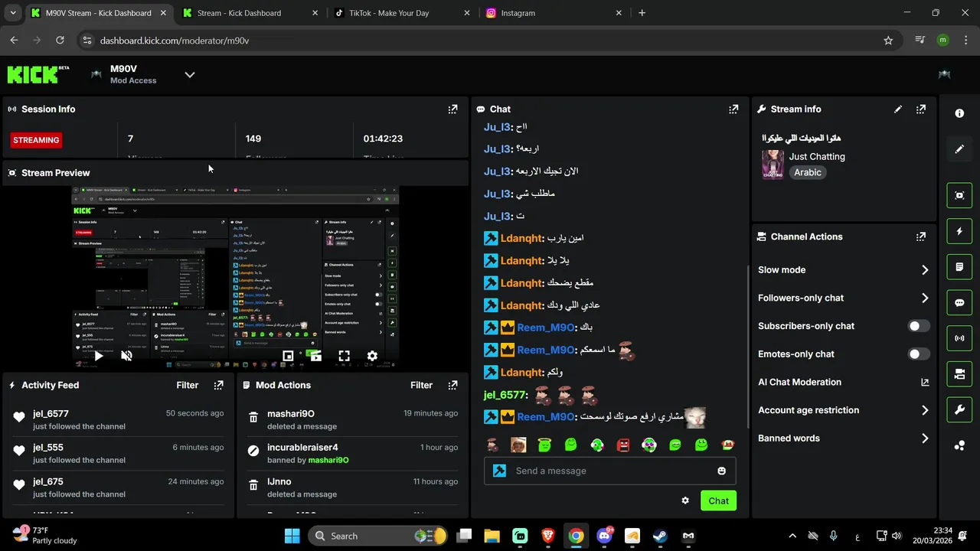This screenshot has width=980, height=551.
Task: Click the top-right Kick profile avatar
Action: click(x=944, y=74)
